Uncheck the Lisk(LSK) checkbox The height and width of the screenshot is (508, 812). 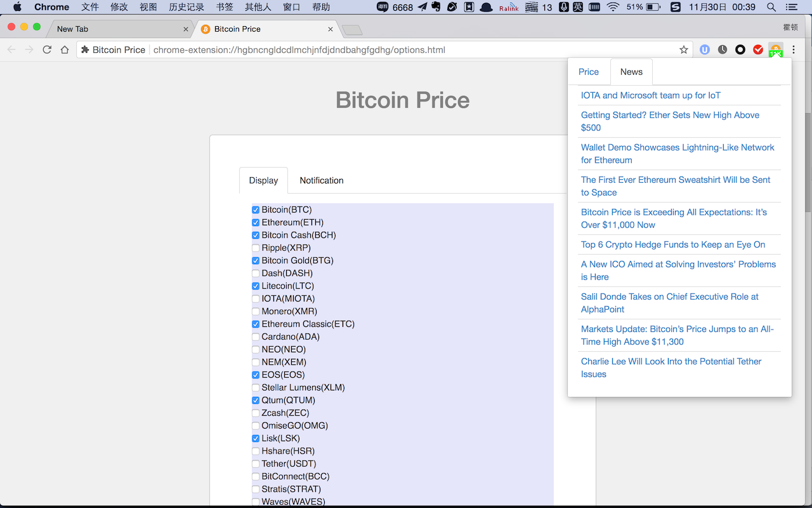coord(256,438)
